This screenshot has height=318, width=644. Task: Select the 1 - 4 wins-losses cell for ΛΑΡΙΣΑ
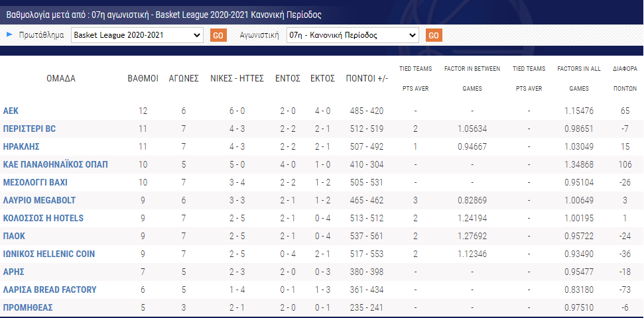pos(237,290)
